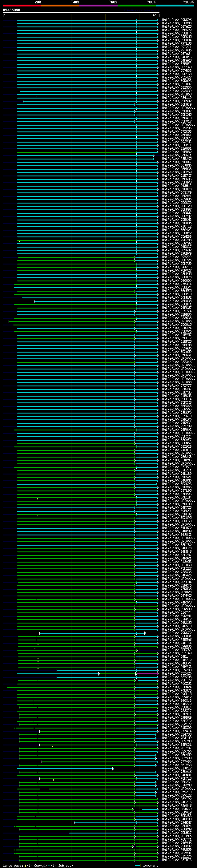Select label UniRef100_C9ZT49
197x868 pixels.
(177, 653)
